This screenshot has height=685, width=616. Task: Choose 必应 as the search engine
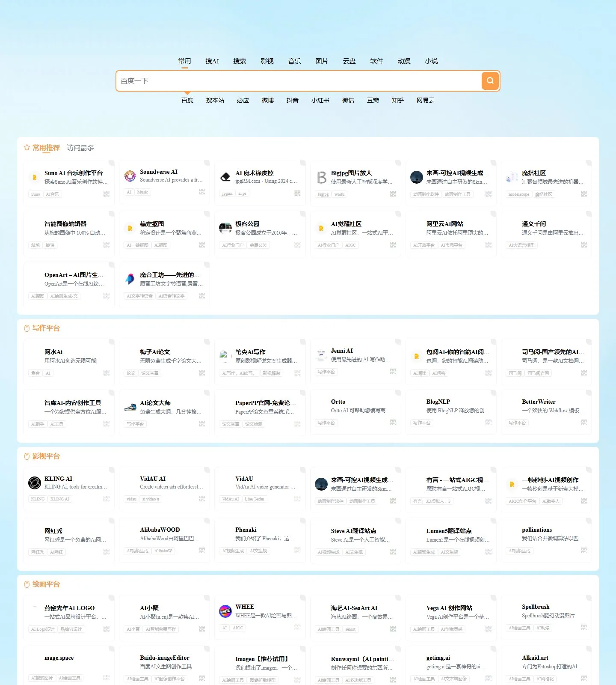pyautogui.click(x=243, y=100)
